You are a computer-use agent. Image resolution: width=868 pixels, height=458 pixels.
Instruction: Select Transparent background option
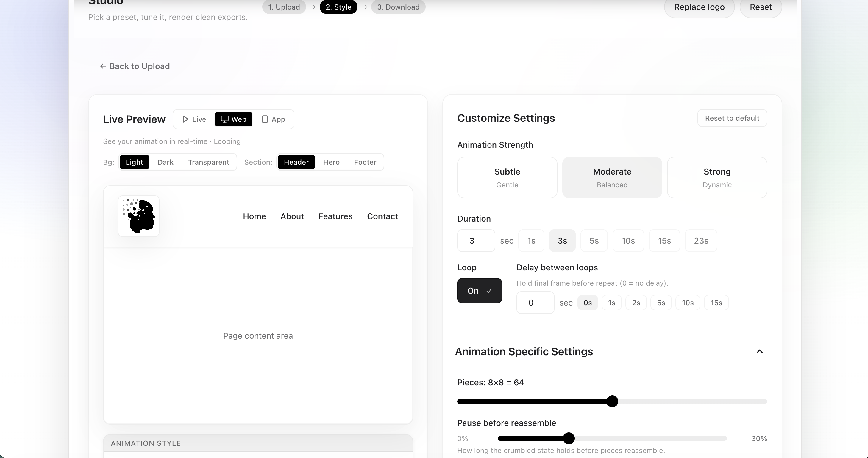pos(208,162)
